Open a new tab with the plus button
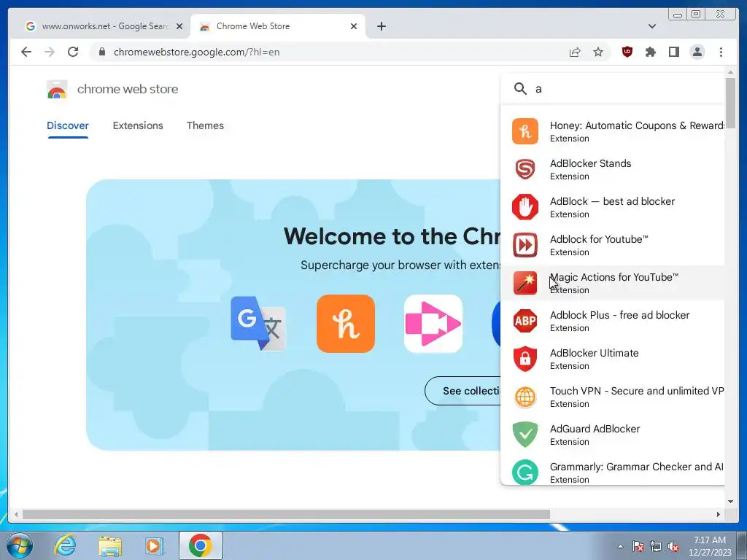The image size is (747, 560). pyautogui.click(x=382, y=26)
